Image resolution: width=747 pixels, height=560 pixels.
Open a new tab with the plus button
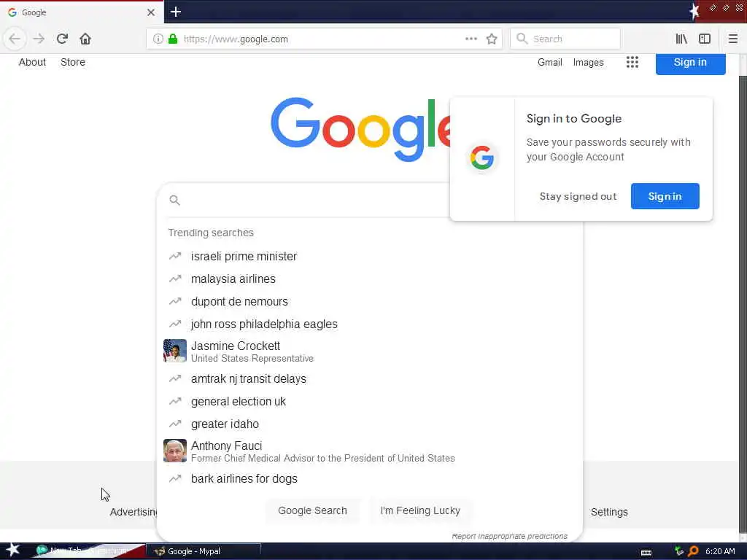(176, 12)
